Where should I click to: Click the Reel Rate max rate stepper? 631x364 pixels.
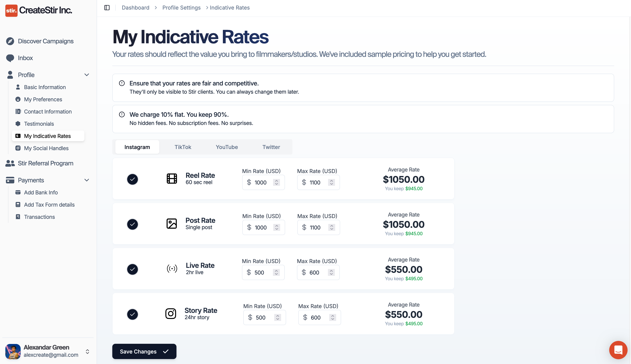pyautogui.click(x=332, y=183)
